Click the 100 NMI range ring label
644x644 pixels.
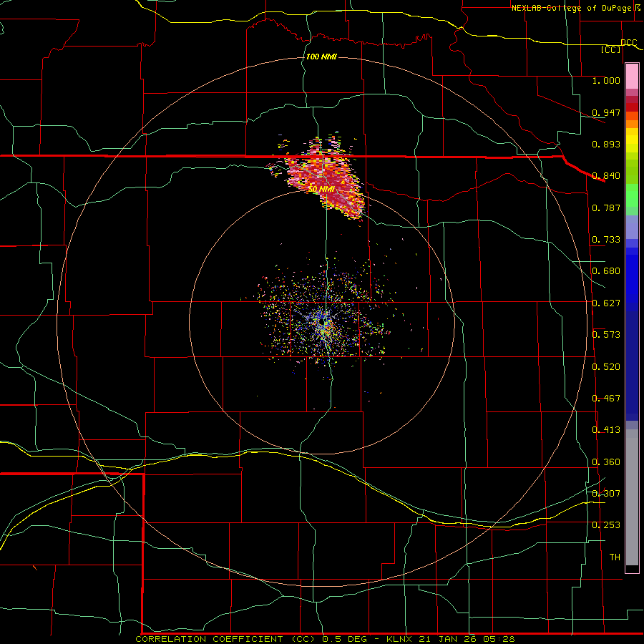point(321,57)
